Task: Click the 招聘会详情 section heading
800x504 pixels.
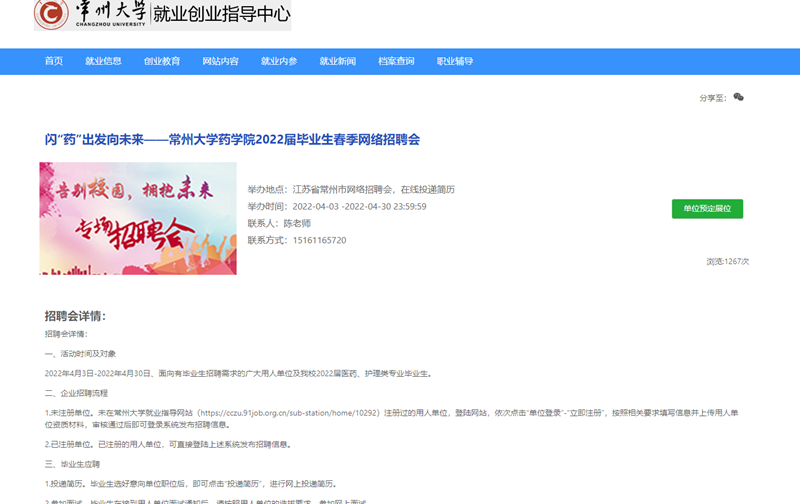Action: click(x=75, y=316)
